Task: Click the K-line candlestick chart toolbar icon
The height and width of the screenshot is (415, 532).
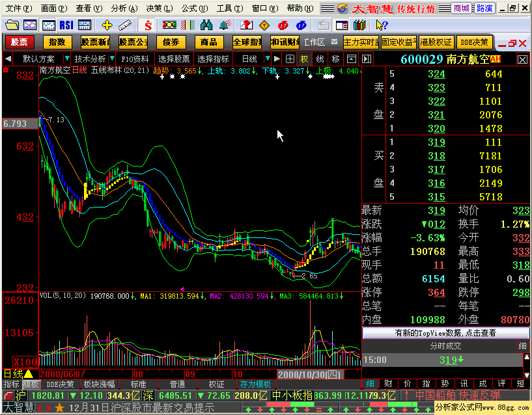Action: pos(49,25)
